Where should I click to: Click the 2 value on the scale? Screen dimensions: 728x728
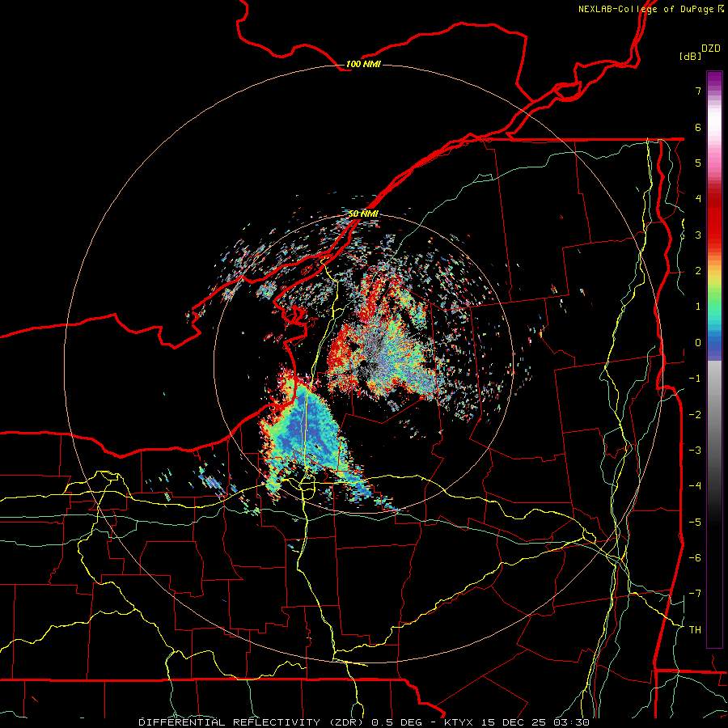[698, 271]
